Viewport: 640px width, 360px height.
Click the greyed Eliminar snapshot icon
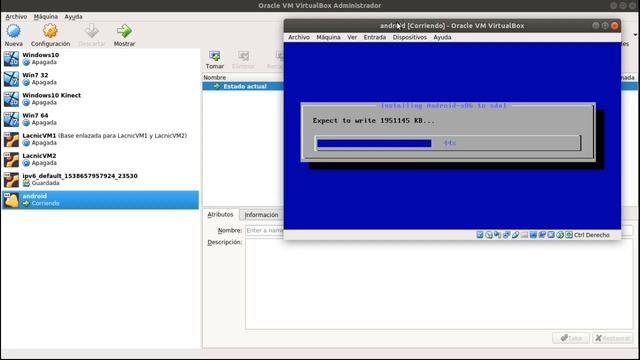(244, 56)
